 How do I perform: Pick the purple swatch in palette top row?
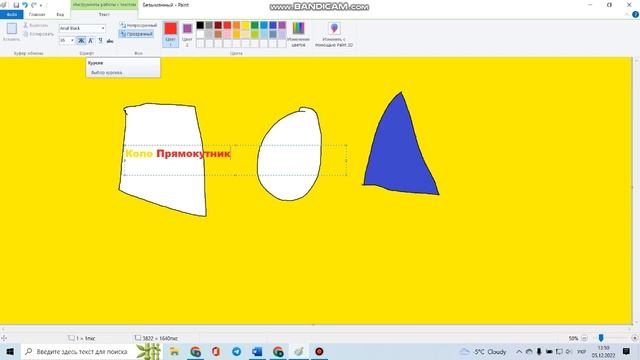tap(282, 25)
